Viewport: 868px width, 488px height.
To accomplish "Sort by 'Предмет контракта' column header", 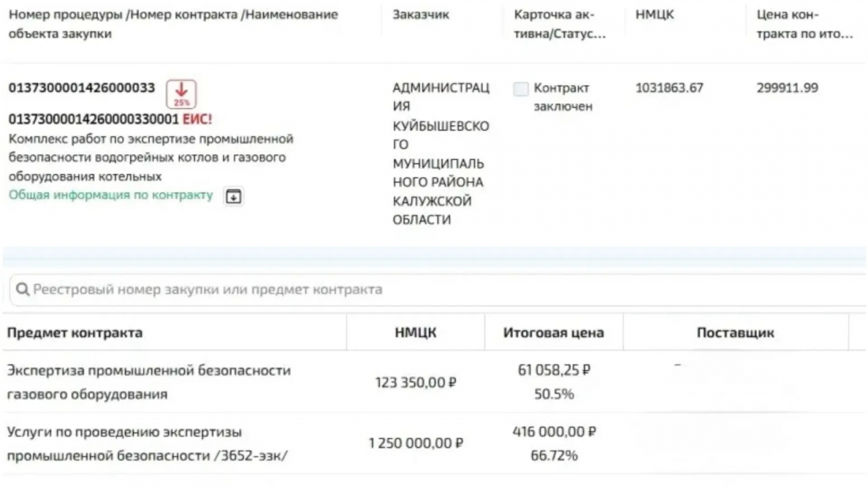I will point(75,333).
